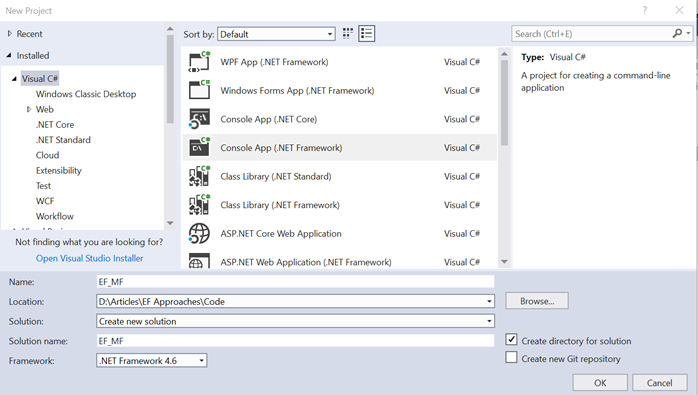Click the search magnifier icon
This screenshot has width=698, height=395.
click(677, 33)
